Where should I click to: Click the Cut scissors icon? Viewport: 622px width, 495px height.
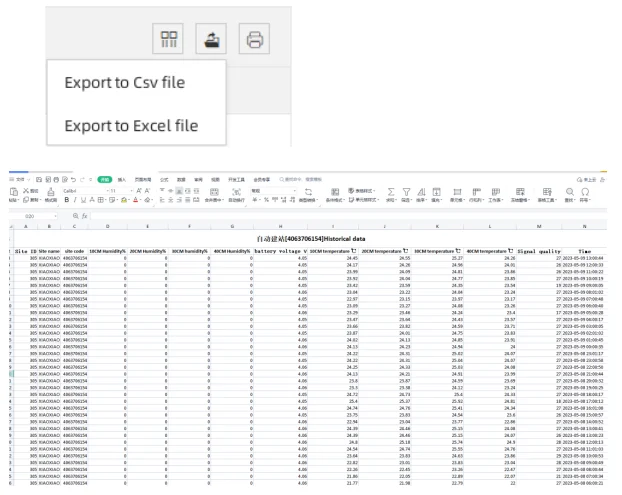click(x=26, y=191)
